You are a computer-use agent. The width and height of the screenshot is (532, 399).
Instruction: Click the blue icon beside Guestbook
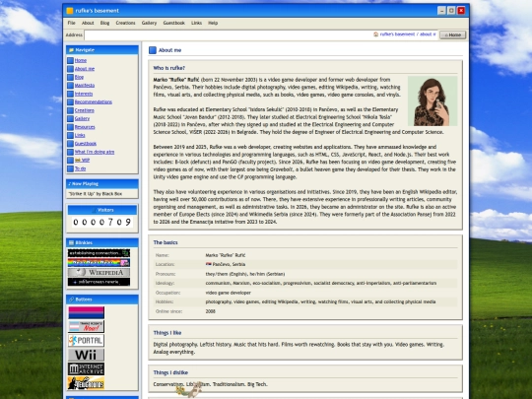pos(70,144)
